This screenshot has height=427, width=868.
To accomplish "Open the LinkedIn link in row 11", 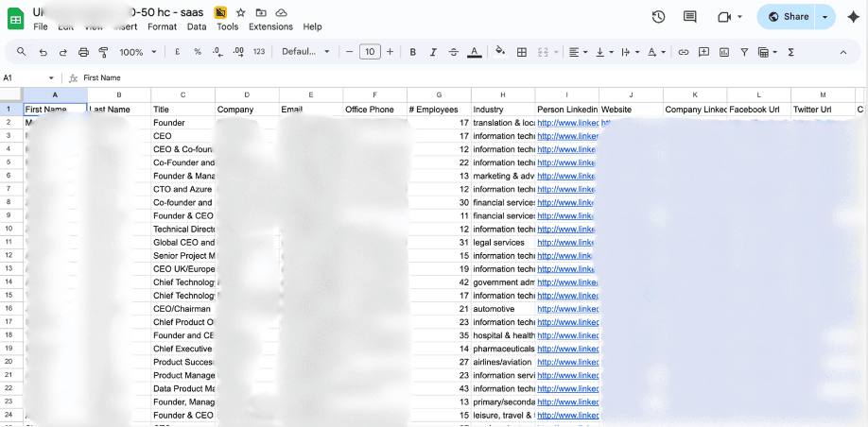I will (567, 242).
